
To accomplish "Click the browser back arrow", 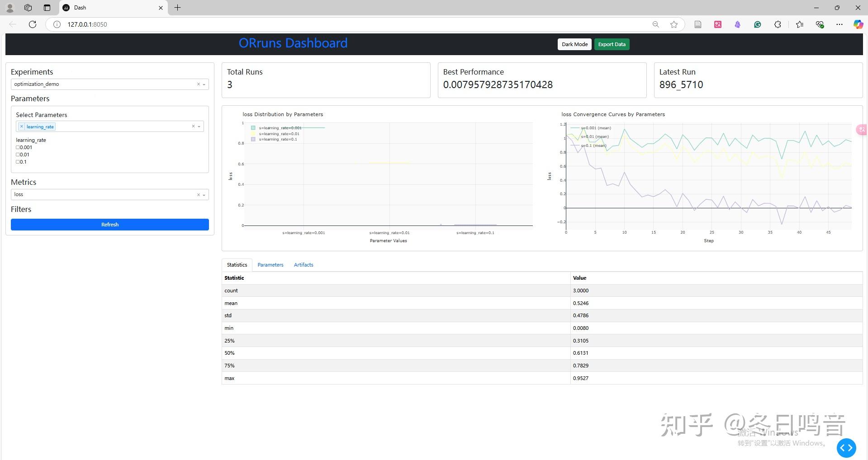I will tap(13, 24).
